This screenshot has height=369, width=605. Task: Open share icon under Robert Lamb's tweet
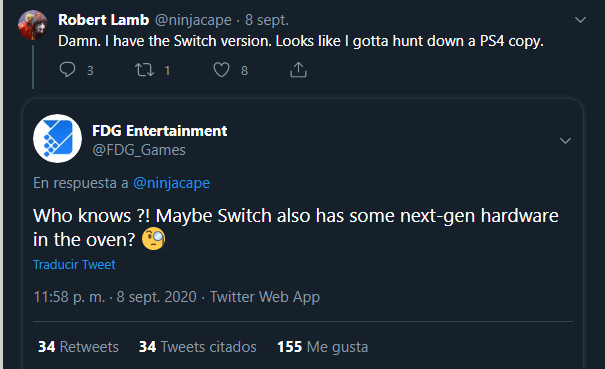(298, 70)
